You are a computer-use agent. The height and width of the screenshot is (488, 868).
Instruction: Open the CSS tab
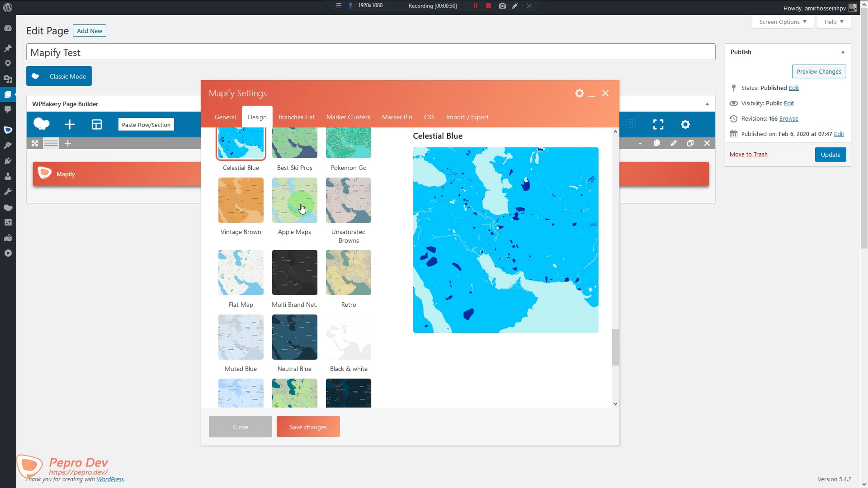click(429, 117)
